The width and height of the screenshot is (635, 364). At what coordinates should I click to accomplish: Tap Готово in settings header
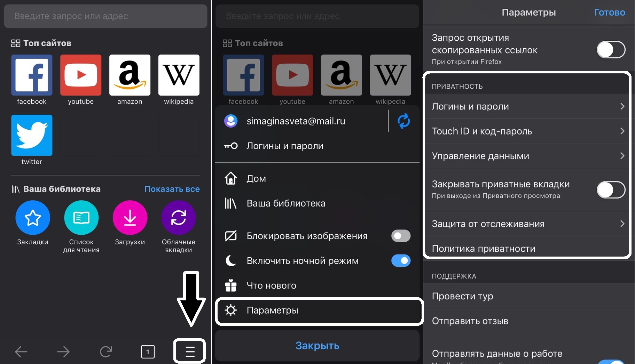pos(610,13)
